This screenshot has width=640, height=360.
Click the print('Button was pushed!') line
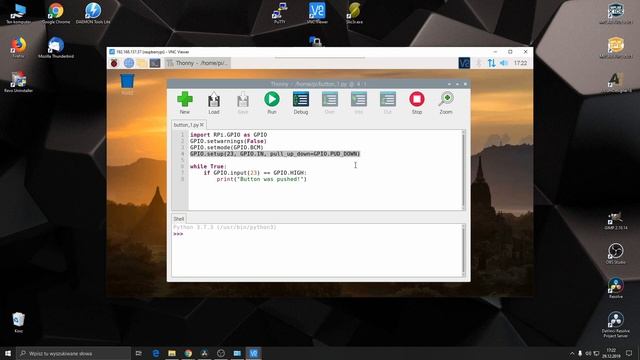click(262, 179)
